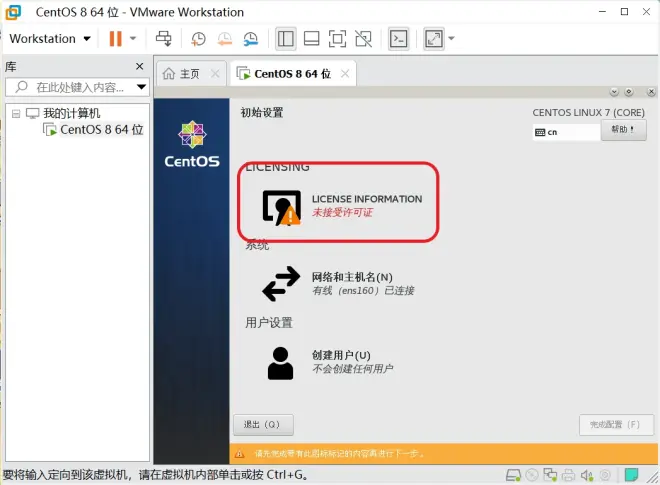Select the cn keyboard layout indicator
This screenshot has width=660, height=485.
(566, 132)
